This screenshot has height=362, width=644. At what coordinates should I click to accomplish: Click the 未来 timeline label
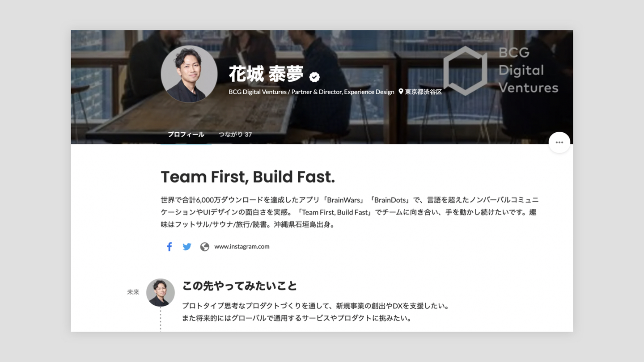133,292
